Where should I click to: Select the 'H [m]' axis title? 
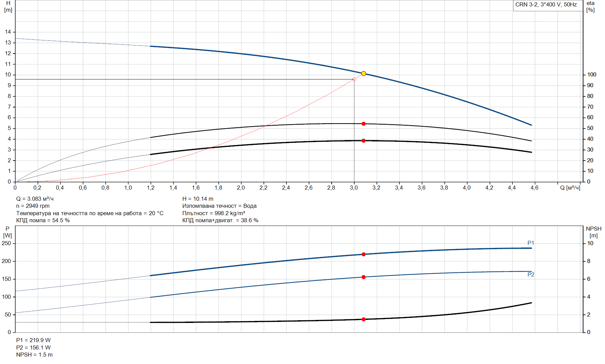(x=8, y=6)
